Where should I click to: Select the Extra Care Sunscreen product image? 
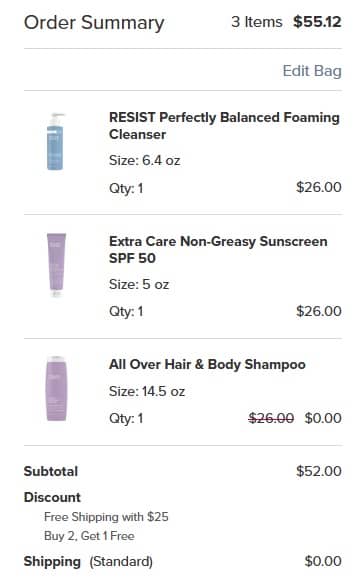click(x=56, y=265)
